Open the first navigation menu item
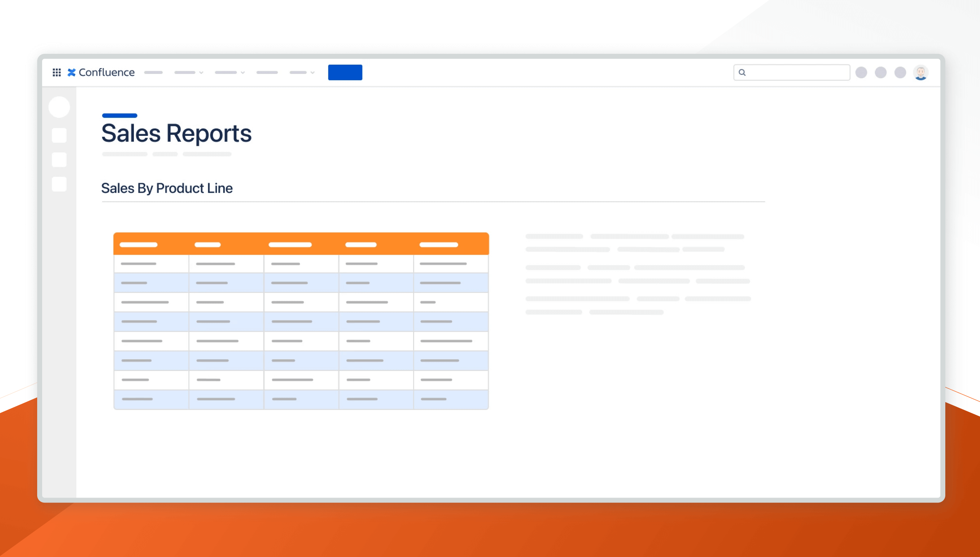 click(153, 72)
